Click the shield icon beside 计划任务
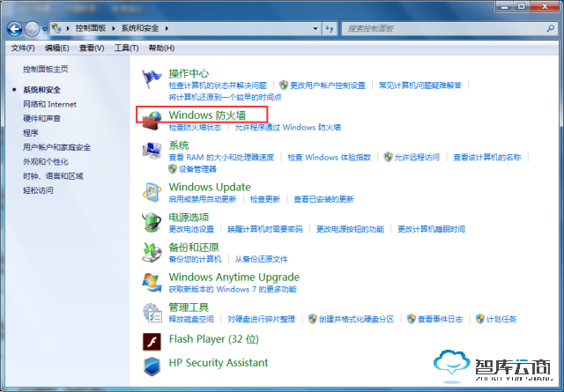Viewport: 564px width, 392px height. click(x=480, y=319)
